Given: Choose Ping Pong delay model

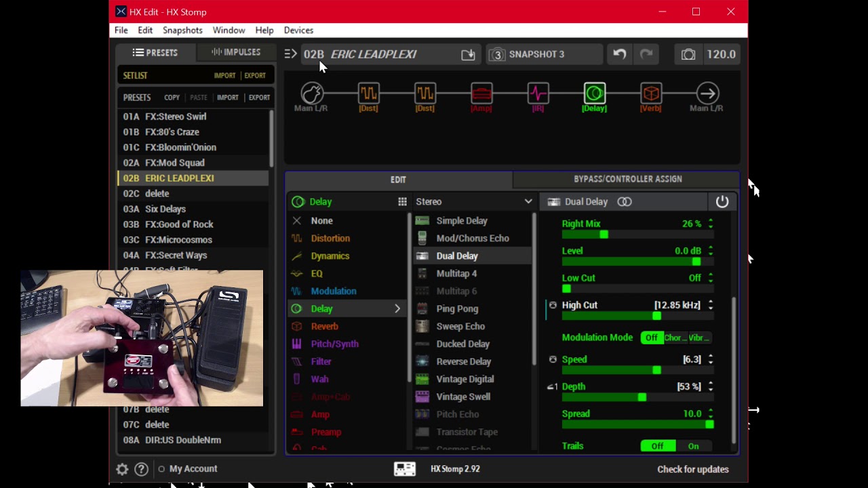Looking at the screenshot, I should tap(457, 309).
